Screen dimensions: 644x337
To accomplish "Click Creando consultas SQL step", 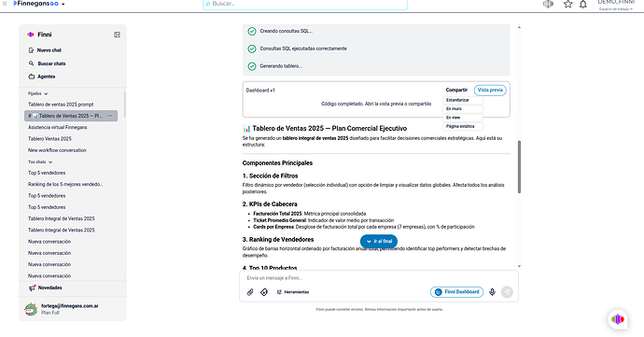I will (x=286, y=31).
